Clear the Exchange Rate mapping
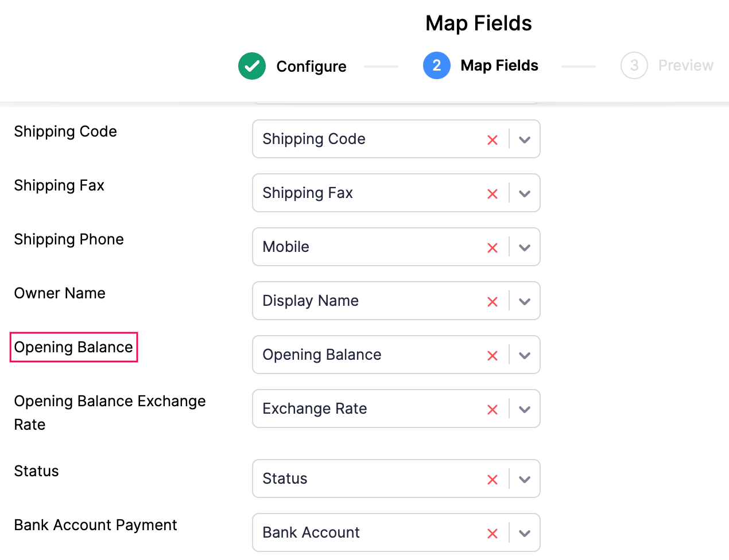The height and width of the screenshot is (560, 729). pyautogui.click(x=492, y=410)
